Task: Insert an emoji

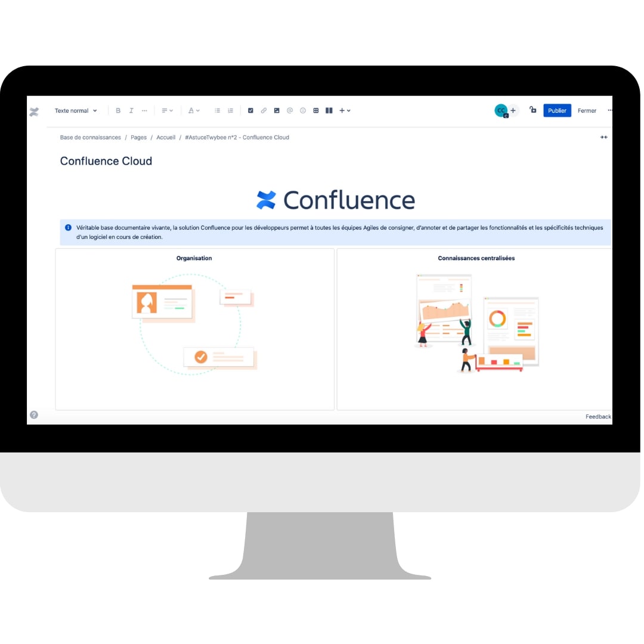Action: click(x=303, y=111)
